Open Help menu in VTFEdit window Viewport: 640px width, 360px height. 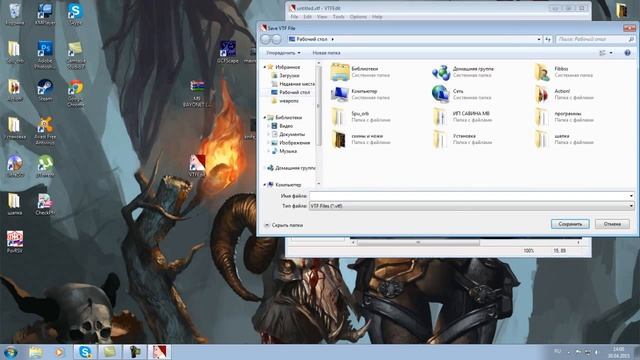pyautogui.click(x=377, y=17)
